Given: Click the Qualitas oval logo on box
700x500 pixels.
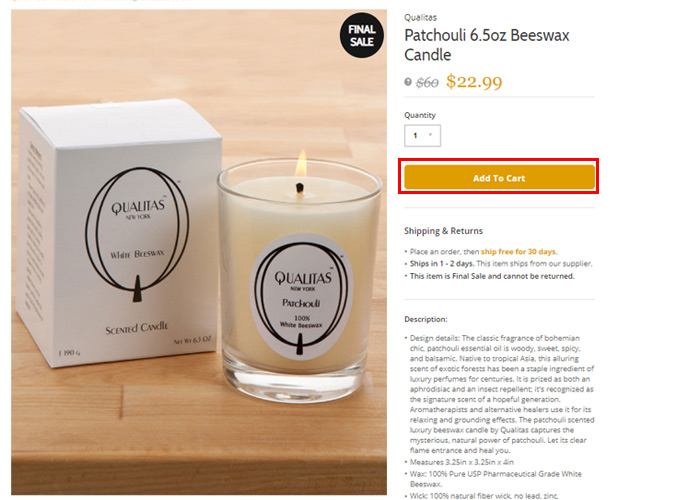Looking at the screenshot, I should click(x=137, y=234).
